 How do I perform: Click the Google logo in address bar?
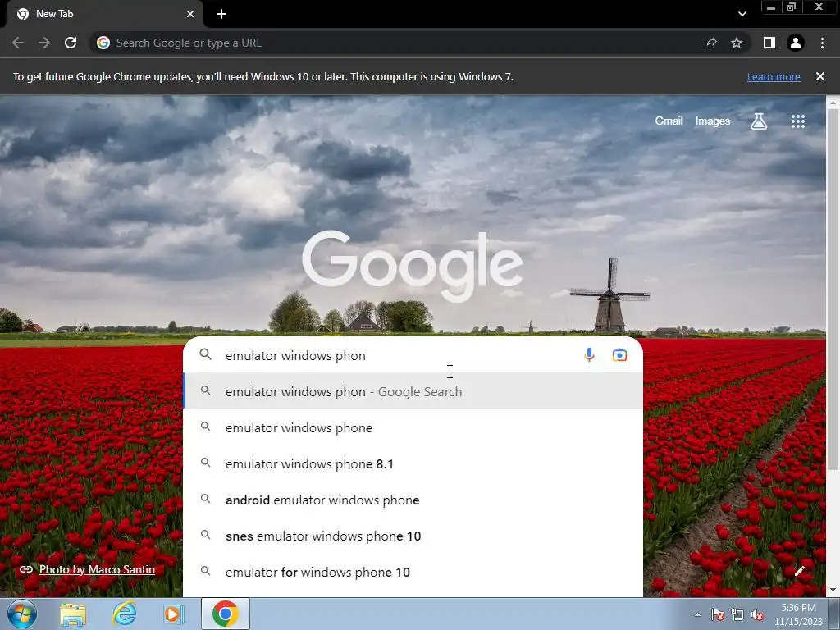[x=103, y=43]
